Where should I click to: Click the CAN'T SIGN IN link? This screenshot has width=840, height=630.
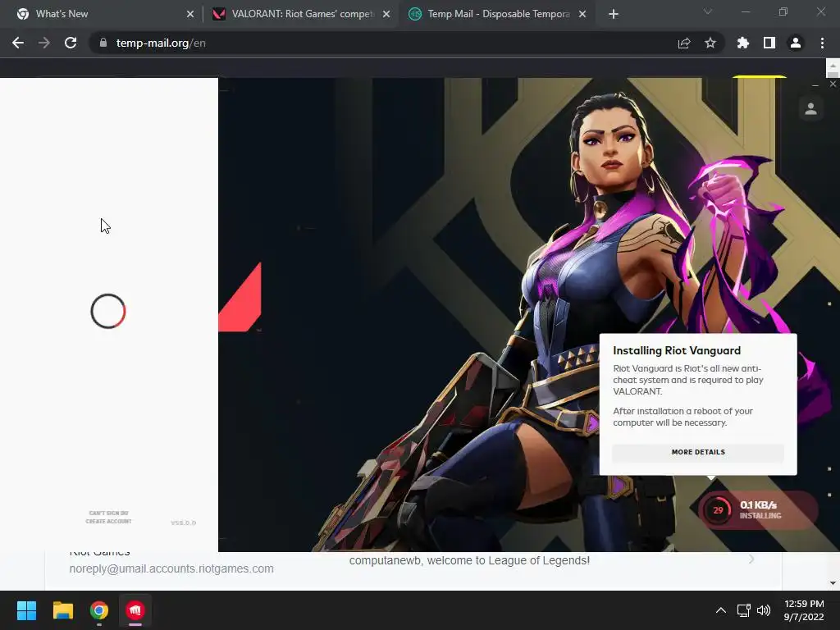pyautogui.click(x=109, y=514)
